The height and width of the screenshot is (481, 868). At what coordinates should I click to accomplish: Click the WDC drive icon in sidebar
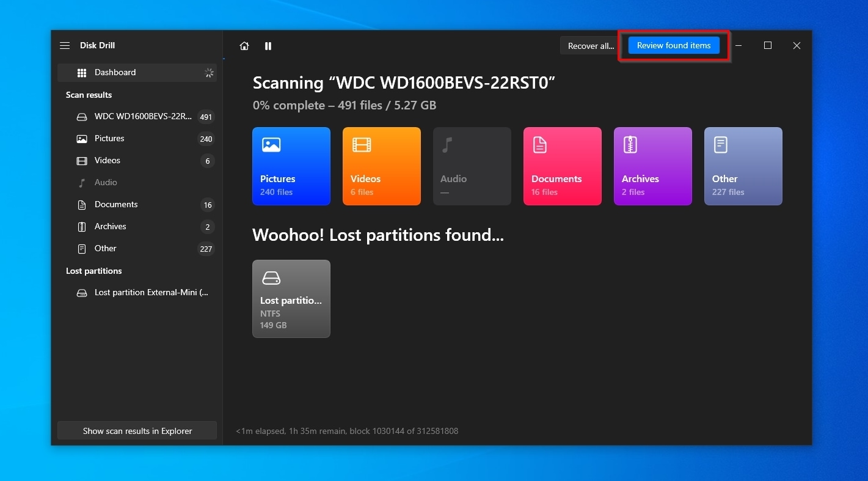click(x=81, y=117)
